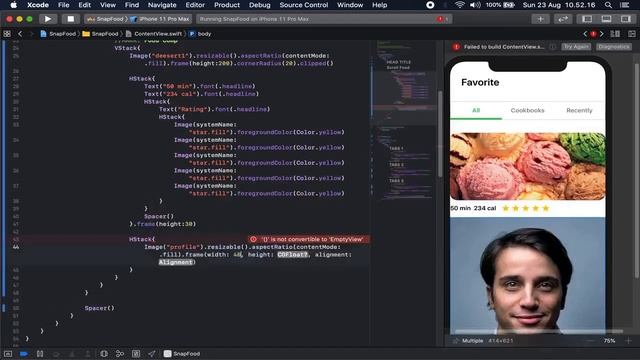The width and height of the screenshot is (640, 360).
Task: Open the related items grid icon
Action: (x=7, y=34)
